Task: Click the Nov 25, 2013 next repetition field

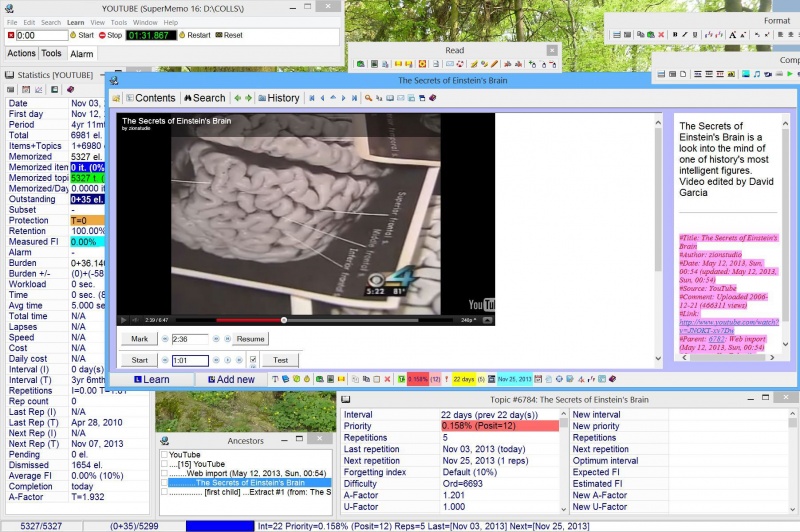Action: tap(514, 379)
